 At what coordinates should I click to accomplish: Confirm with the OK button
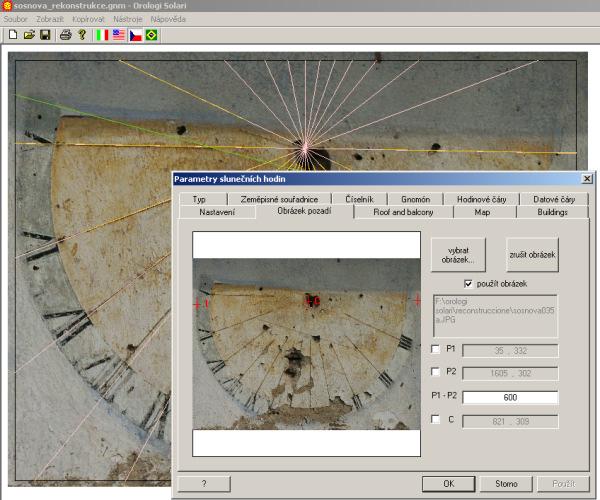click(449, 484)
